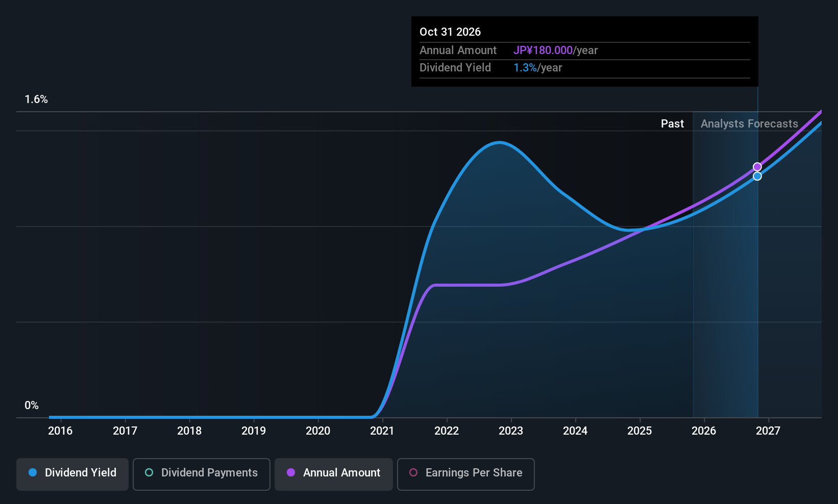Click the Past label on chart
Screen dimensions: 838x504
click(672, 124)
